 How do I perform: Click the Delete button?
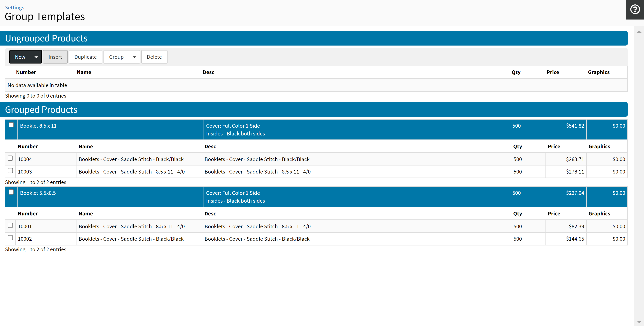pyautogui.click(x=154, y=57)
